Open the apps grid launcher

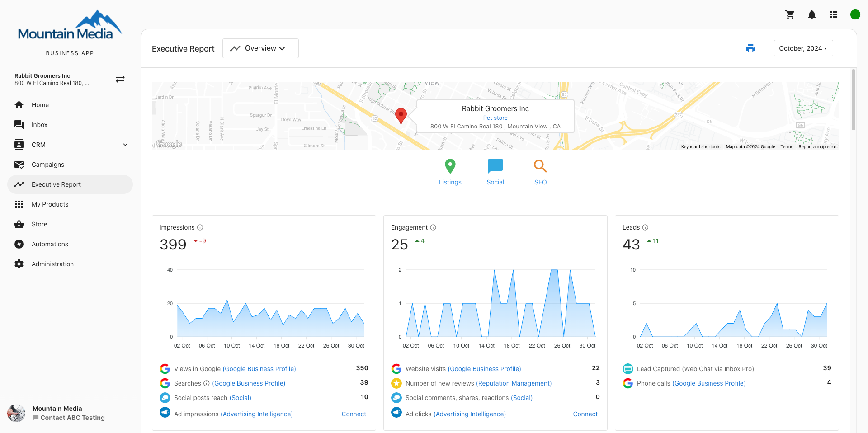tap(833, 14)
